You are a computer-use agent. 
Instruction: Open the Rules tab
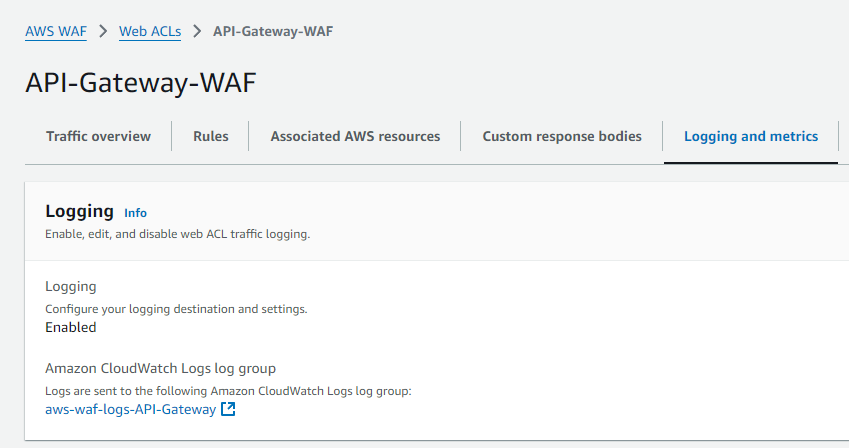[211, 137]
